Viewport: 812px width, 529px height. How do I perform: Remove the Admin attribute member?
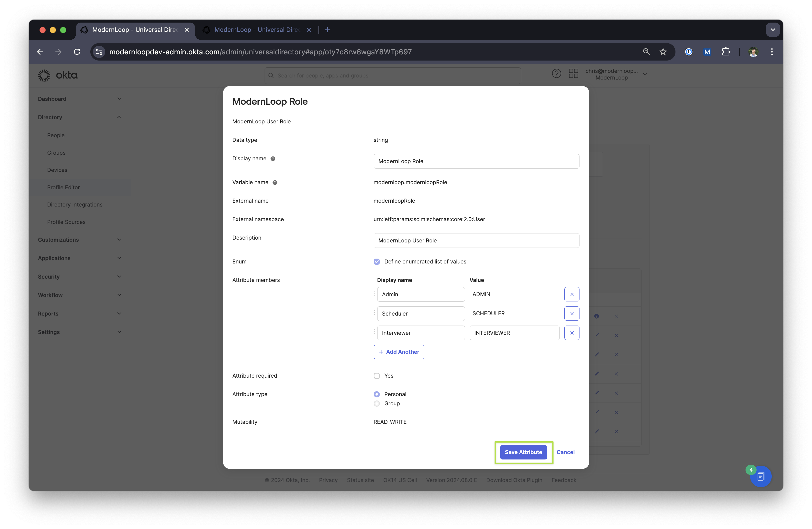pyautogui.click(x=572, y=294)
